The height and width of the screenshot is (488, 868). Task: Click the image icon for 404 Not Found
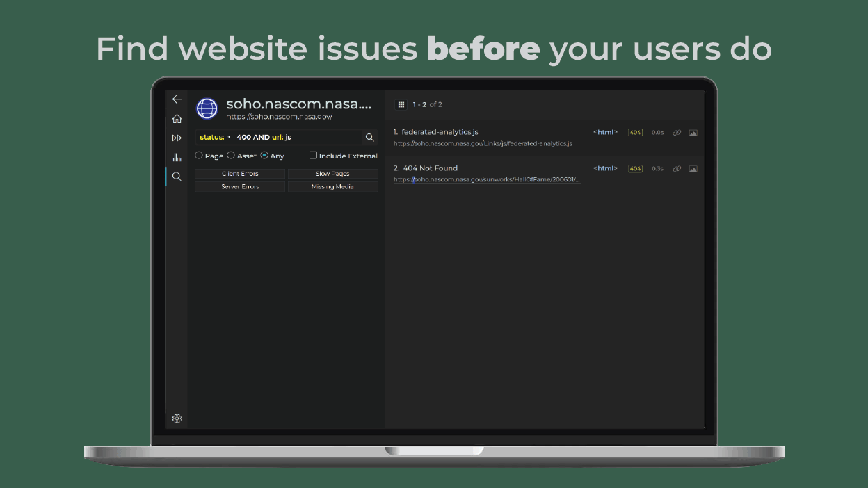(693, 169)
